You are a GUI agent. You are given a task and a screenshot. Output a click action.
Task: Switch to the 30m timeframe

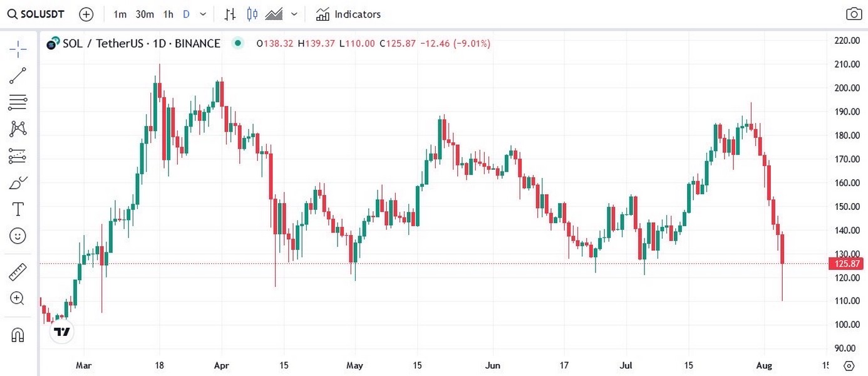(145, 14)
